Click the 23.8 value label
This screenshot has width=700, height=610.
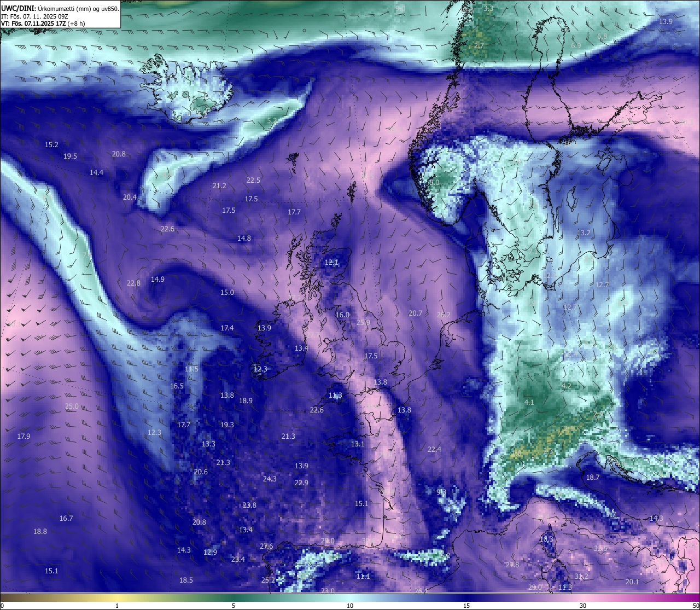(249, 506)
